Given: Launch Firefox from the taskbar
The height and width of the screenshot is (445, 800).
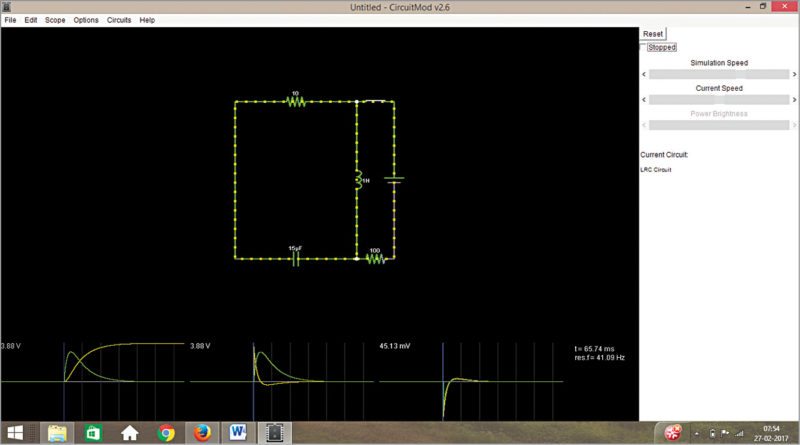Looking at the screenshot, I should pos(203,433).
